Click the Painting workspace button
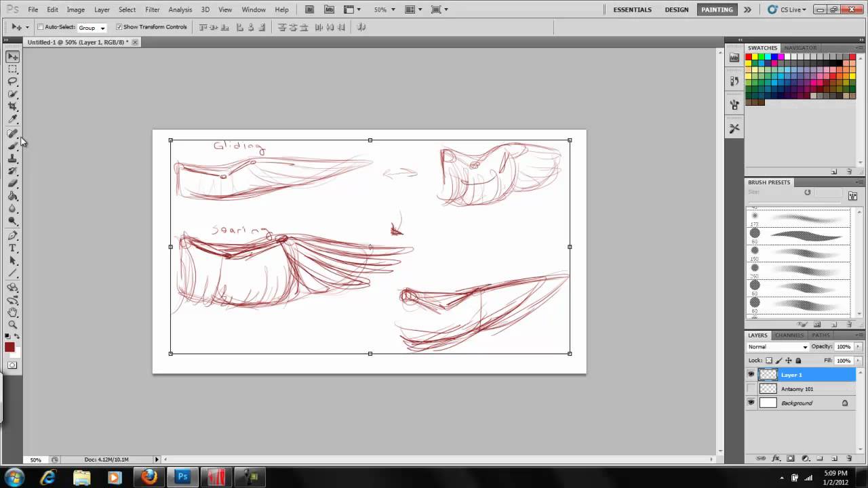This screenshot has width=868, height=488. [x=717, y=9]
